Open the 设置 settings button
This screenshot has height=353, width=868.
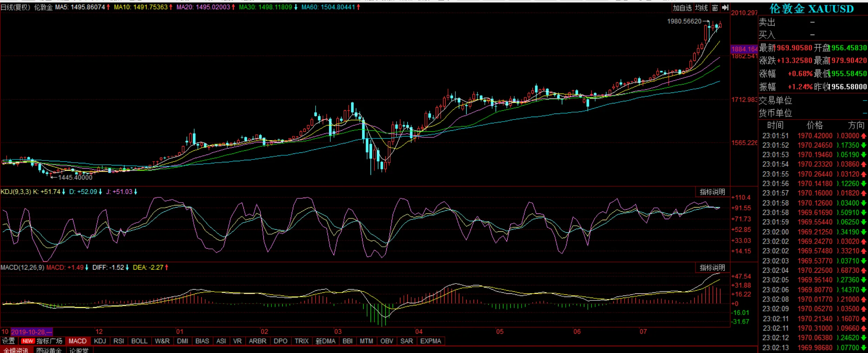[x=8, y=341]
